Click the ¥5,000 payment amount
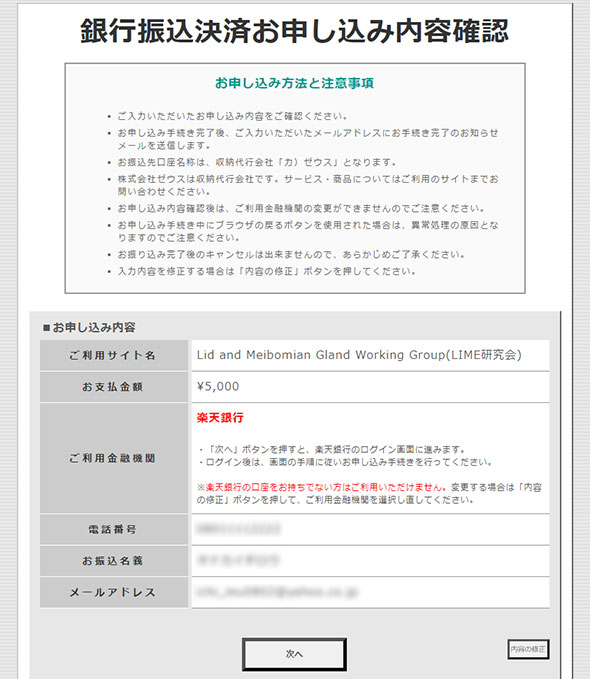Image resolution: width=590 pixels, height=679 pixels. point(218,386)
